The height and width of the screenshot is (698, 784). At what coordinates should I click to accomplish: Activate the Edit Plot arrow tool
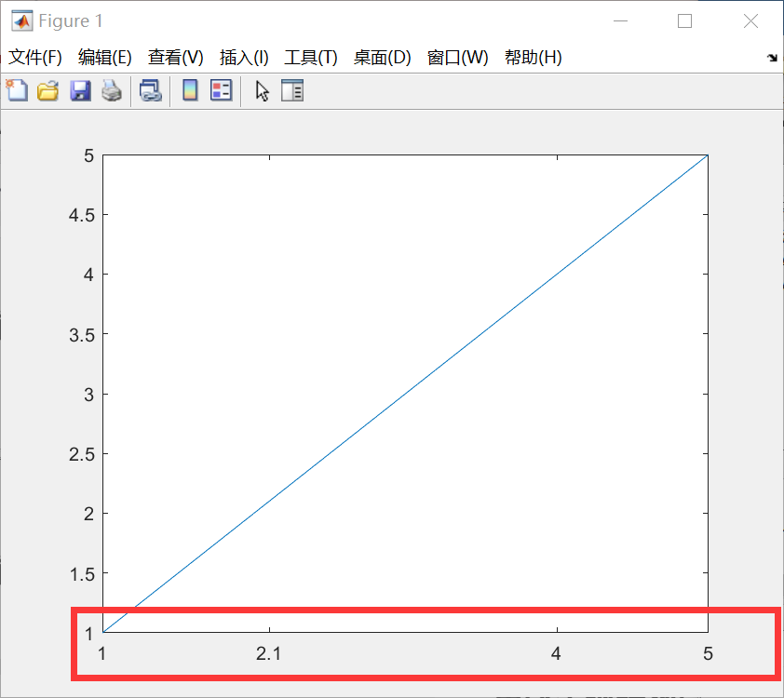click(262, 90)
